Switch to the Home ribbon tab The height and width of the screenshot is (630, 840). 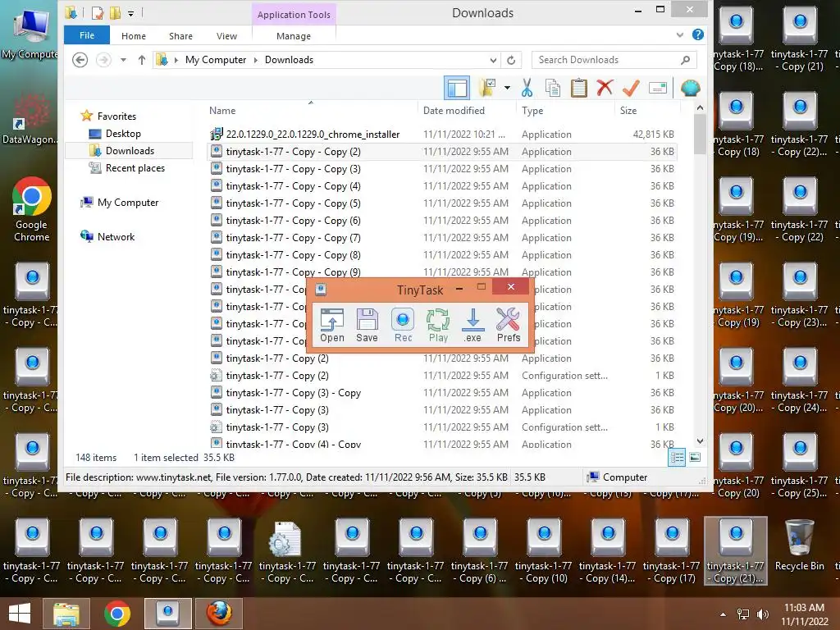pos(134,36)
